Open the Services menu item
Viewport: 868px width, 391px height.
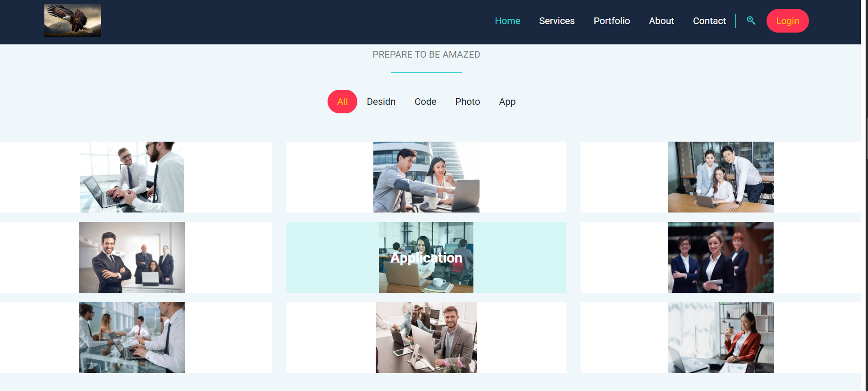point(556,21)
